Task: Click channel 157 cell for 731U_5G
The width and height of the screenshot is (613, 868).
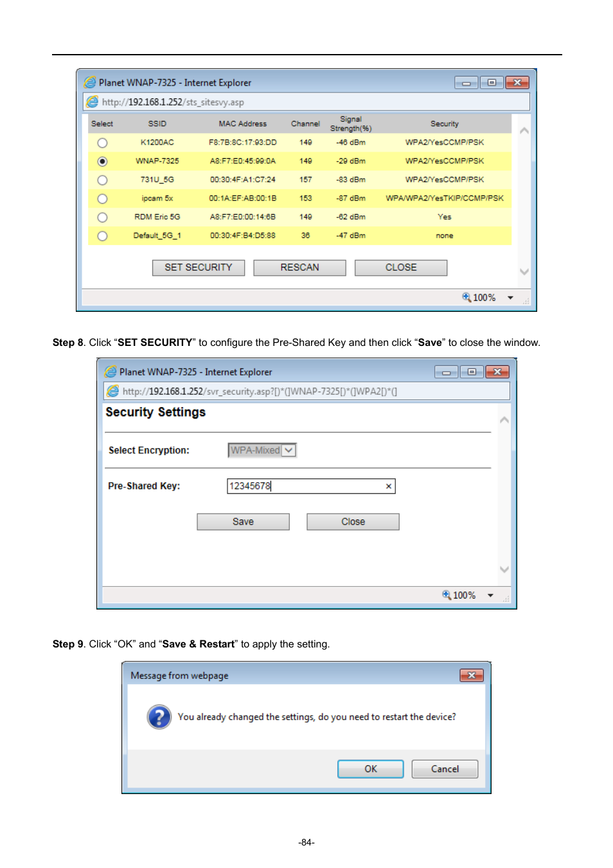Action: coord(305,180)
